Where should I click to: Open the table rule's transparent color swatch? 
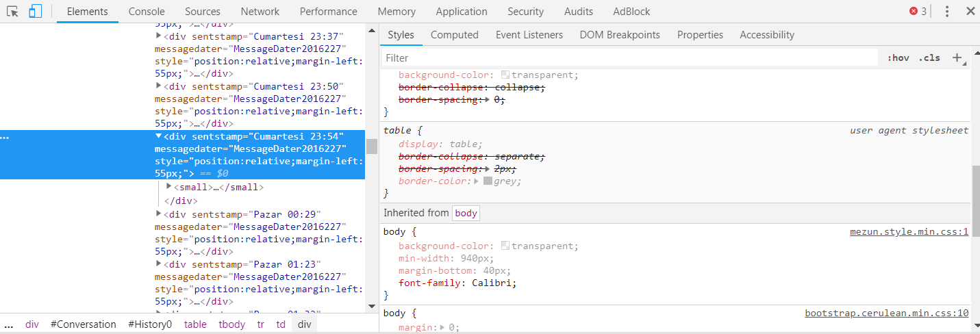click(x=505, y=75)
